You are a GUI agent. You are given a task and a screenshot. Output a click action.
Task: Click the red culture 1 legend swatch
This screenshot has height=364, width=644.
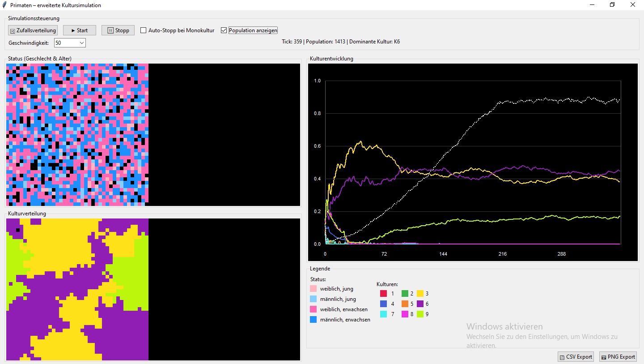pos(383,294)
